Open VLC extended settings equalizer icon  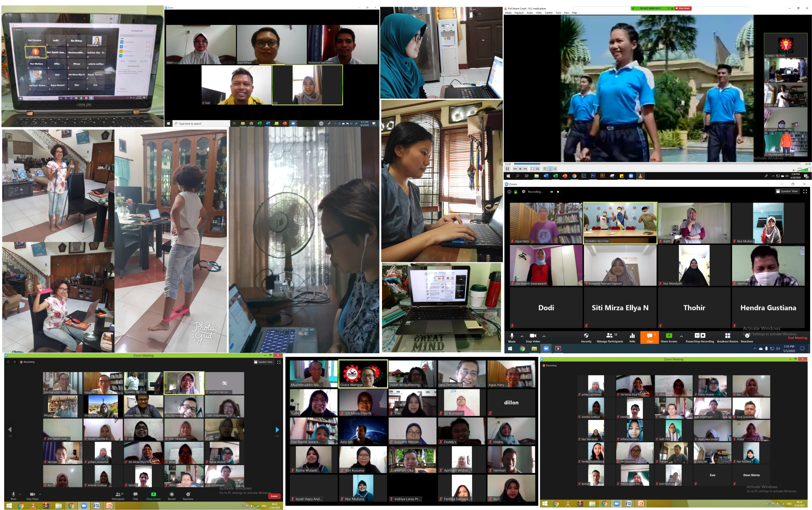tap(537, 169)
